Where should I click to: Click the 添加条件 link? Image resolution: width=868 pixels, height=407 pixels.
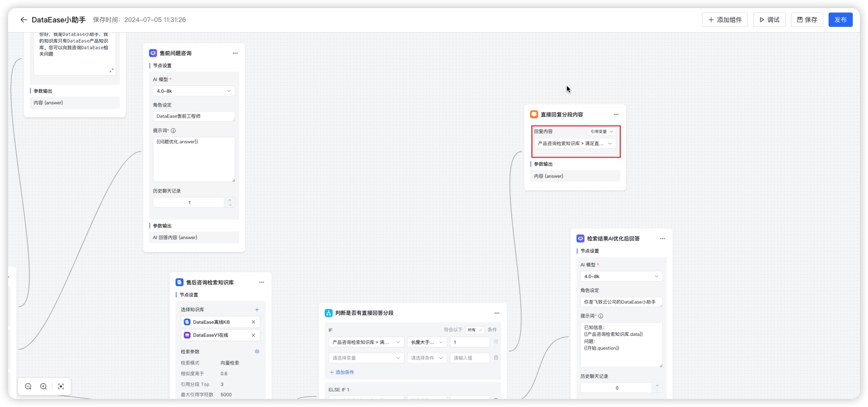pos(342,373)
